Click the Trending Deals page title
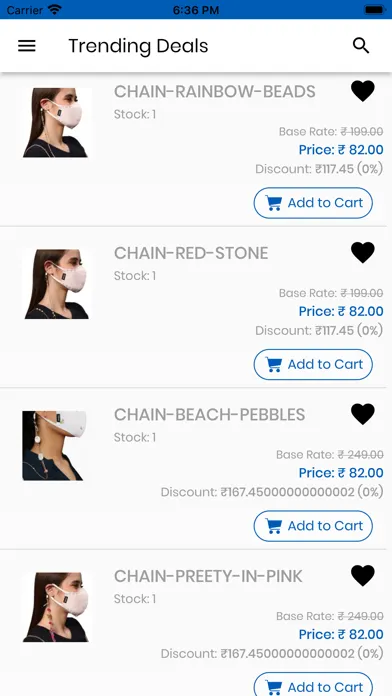This screenshot has width=392, height=696. pyautogui.click(x=138, y=46)
